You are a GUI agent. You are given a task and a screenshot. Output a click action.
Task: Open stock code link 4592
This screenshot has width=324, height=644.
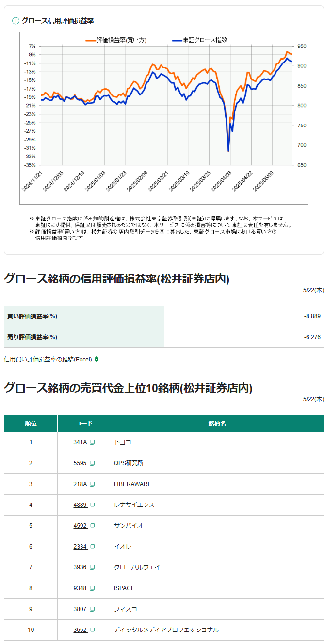(81, 526)
